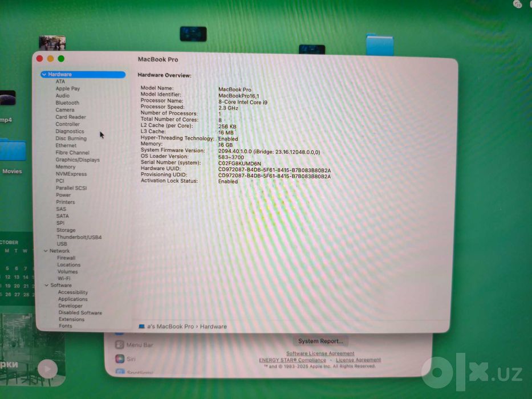Open Diagnostics in the sidebar

pyautogui.click(x=70, y=131)
